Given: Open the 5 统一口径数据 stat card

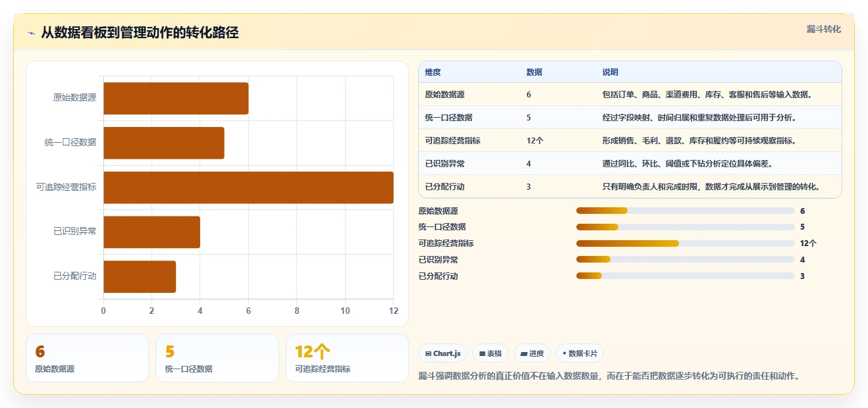Looking at the screenshot, I should [x=217, y=358].
